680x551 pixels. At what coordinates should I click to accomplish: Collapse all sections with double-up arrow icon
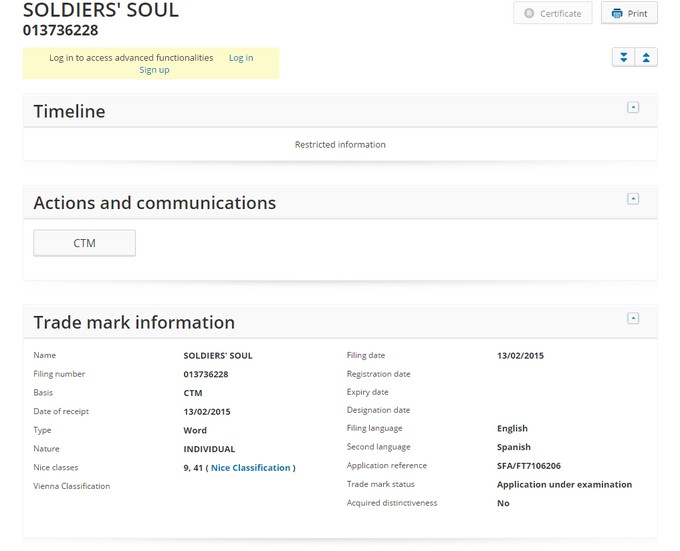(646, 57)
